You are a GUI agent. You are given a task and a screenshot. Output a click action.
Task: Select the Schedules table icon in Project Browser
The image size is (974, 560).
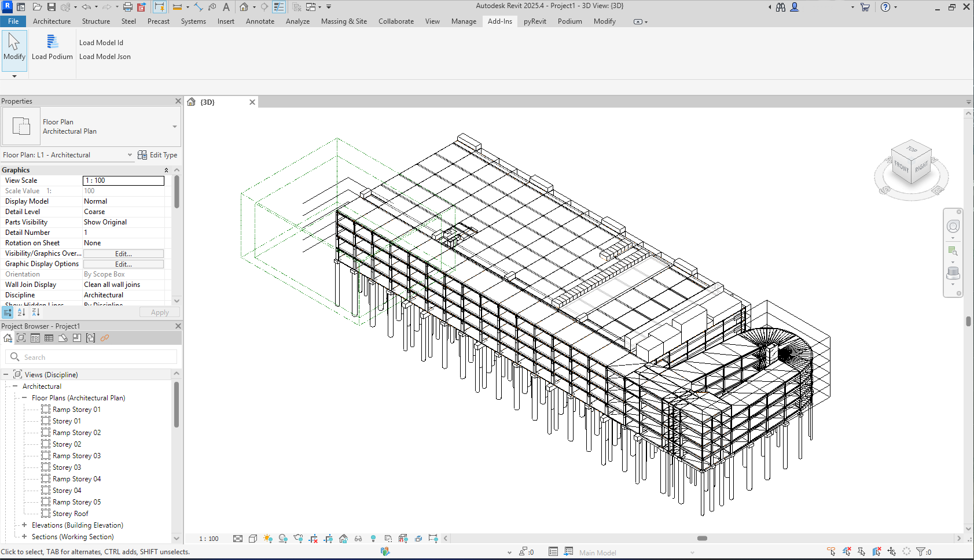coord(49,338)
